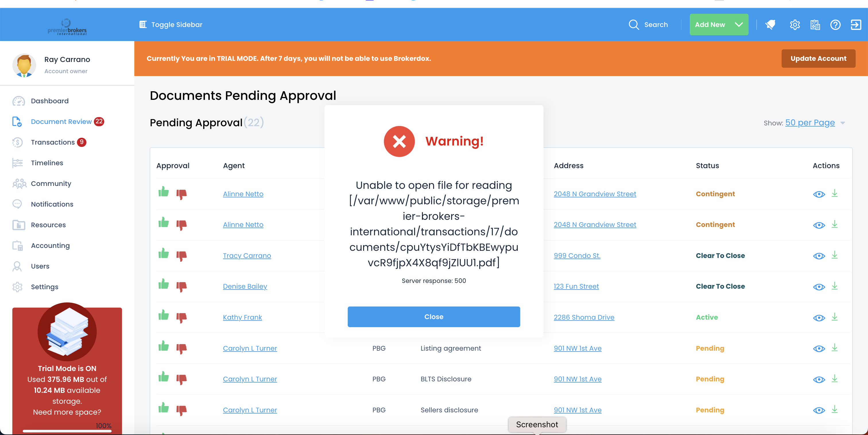Approve Kathy Frank's document with thumbs up
This screenshot has height=435, width=868.
[164, 315]
